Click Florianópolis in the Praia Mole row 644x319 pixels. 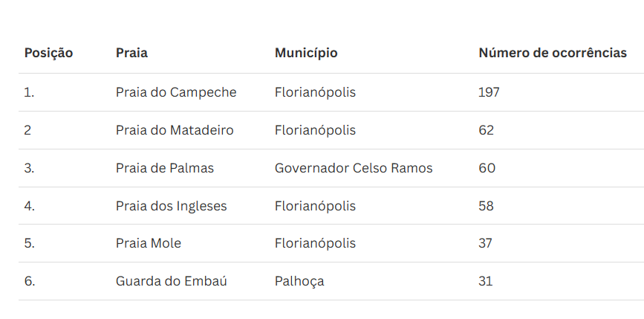coord(315,243)
